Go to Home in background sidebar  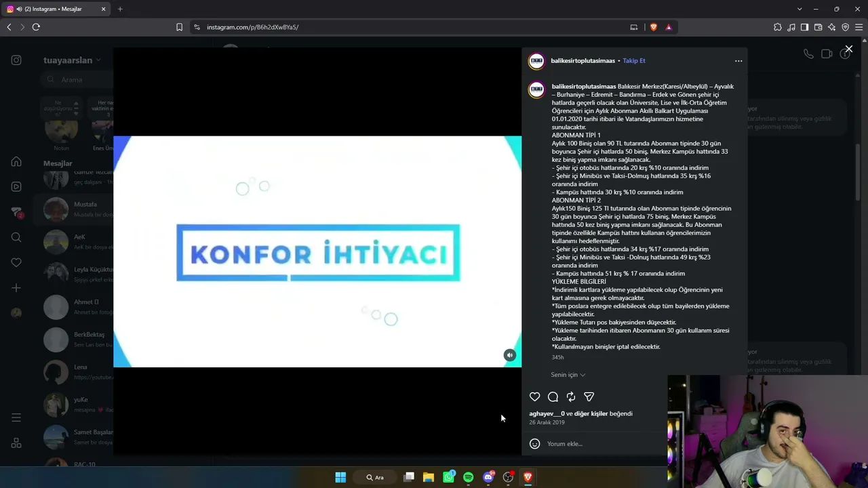16,161
